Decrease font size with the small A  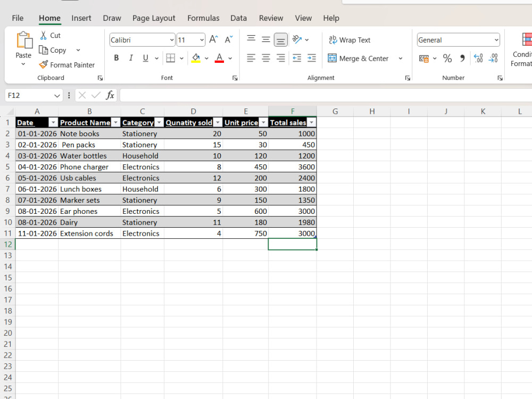coord(229,40)
